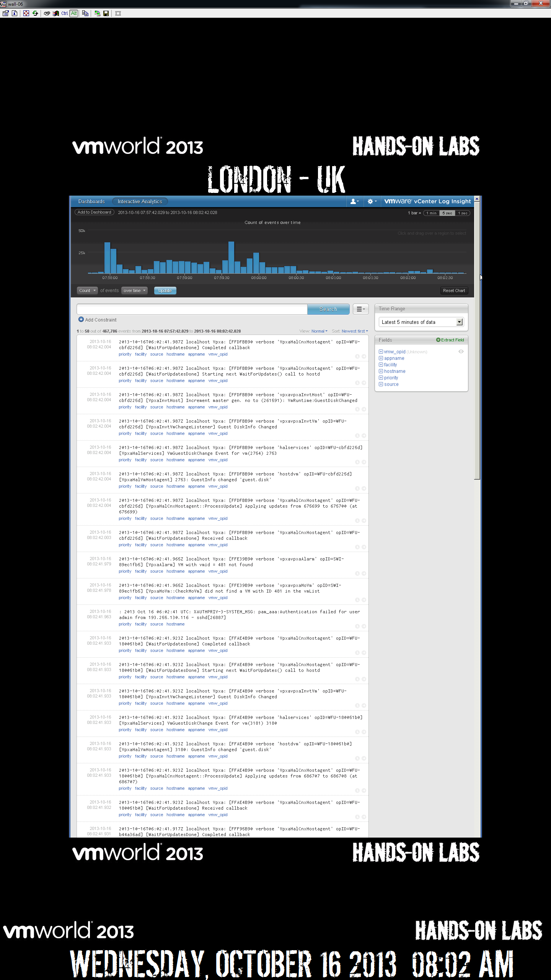Image resolution: width=551 pixels, height=980 pixels.
Task: Click appname link under VM with vmid 481 event
Action: tap(196, 571)
